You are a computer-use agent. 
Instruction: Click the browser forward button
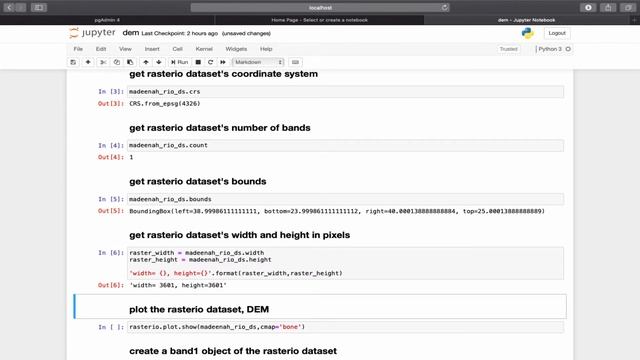coord(21,7)
